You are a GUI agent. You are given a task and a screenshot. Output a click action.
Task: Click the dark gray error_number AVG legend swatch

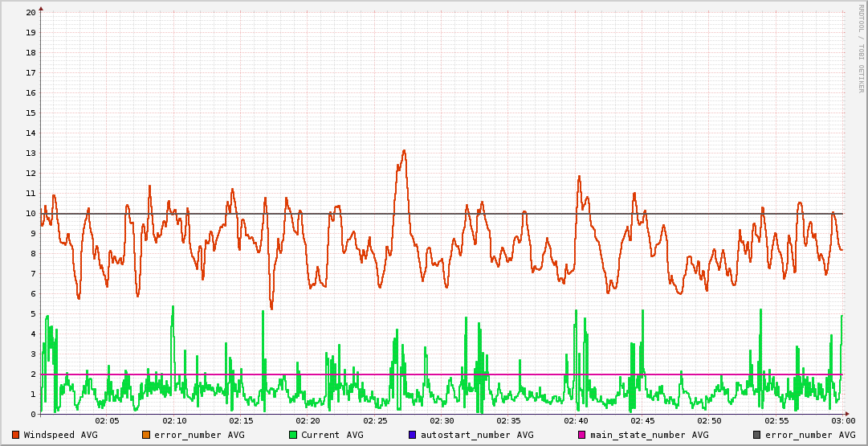[756, 435]
